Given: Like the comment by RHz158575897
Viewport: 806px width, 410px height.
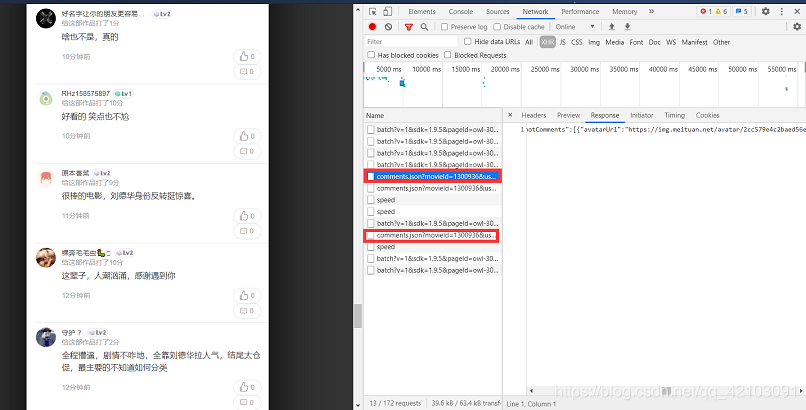Looking at the screenshot, I should 247,136.
